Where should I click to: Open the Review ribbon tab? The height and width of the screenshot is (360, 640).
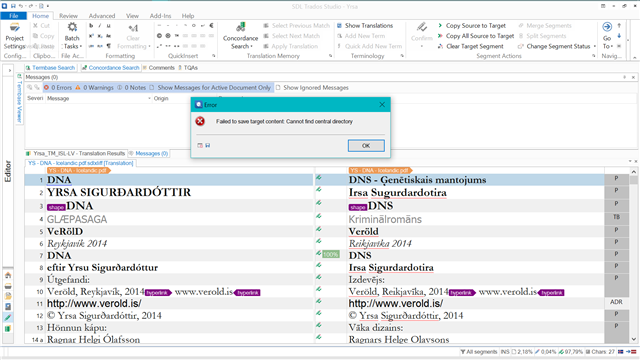(x=68, y=16)
